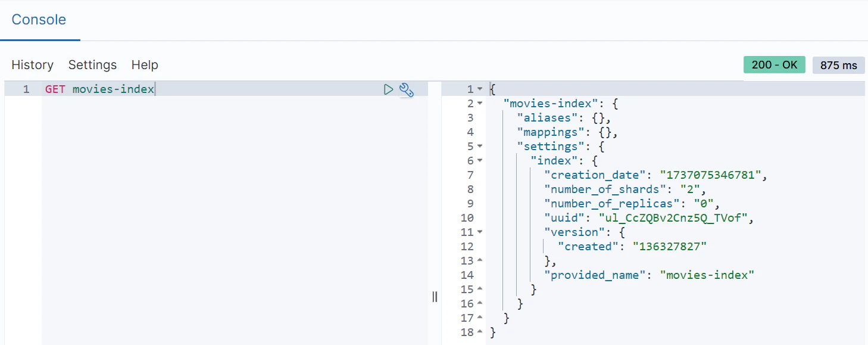This screenshot has width=868, height=345.
Task: Open console Settings
Action: [93, 65]
